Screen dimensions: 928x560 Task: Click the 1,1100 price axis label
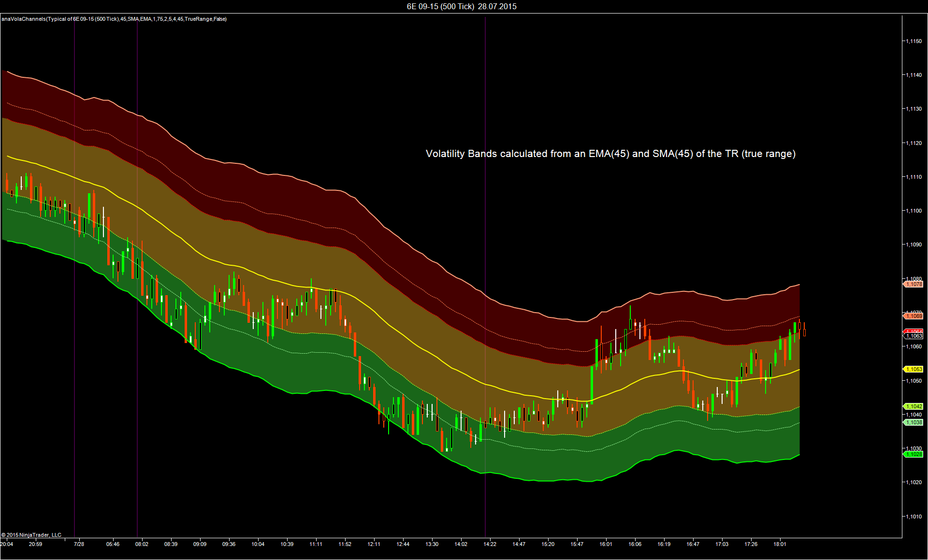913,211
